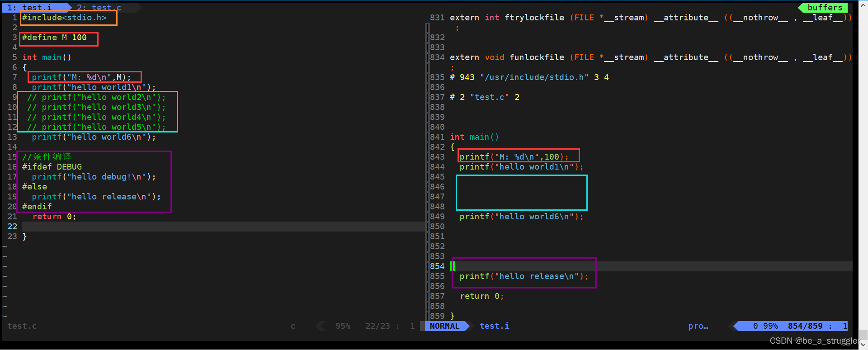Click current line number 854
Screen dimensions: 868x350
437,266
